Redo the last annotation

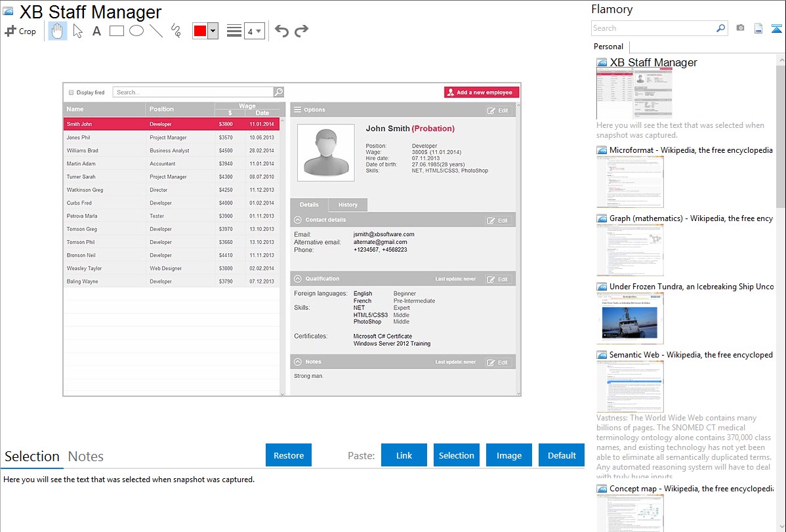point(301,31)
